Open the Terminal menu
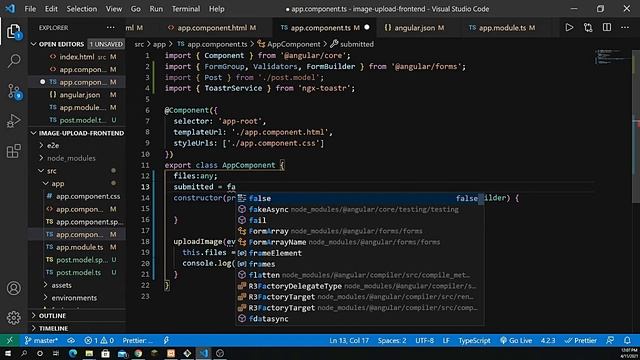The height and width of the screenshot is (360, 640). (x=186, y=9)
